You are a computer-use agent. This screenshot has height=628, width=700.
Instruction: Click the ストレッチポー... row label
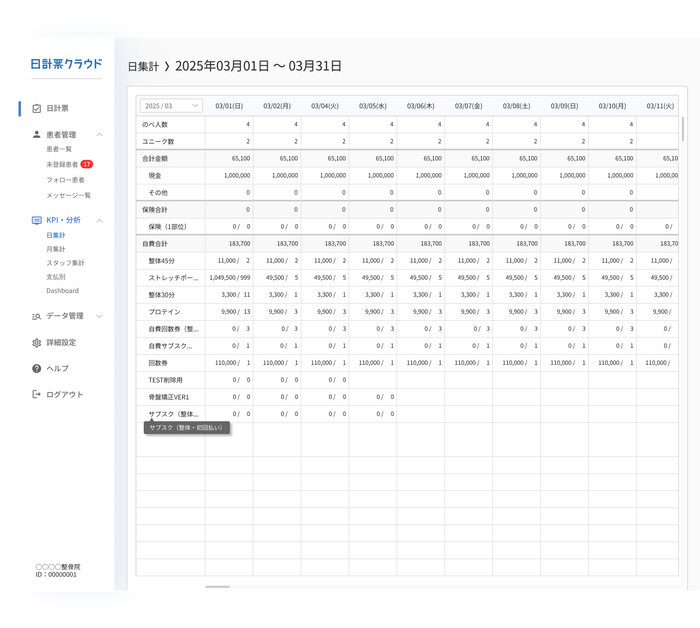point(173,278)
